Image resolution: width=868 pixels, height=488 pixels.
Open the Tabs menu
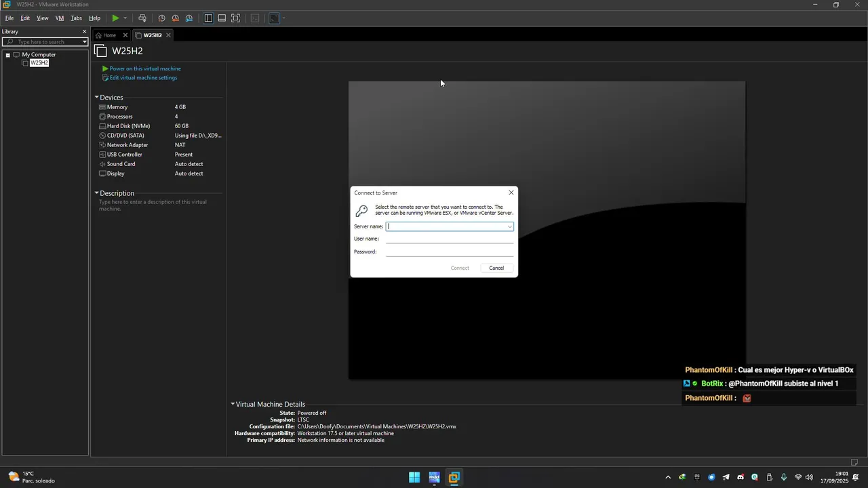tap(77, 18)
